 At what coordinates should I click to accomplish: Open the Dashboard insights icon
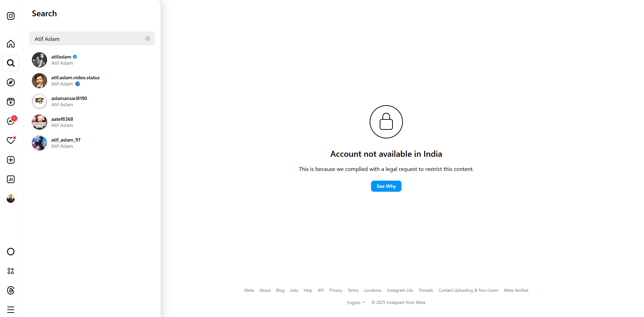point(11,179)
